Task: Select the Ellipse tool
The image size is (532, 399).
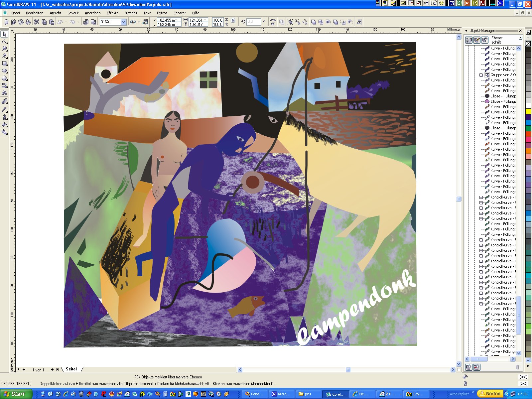Action: 4,71
